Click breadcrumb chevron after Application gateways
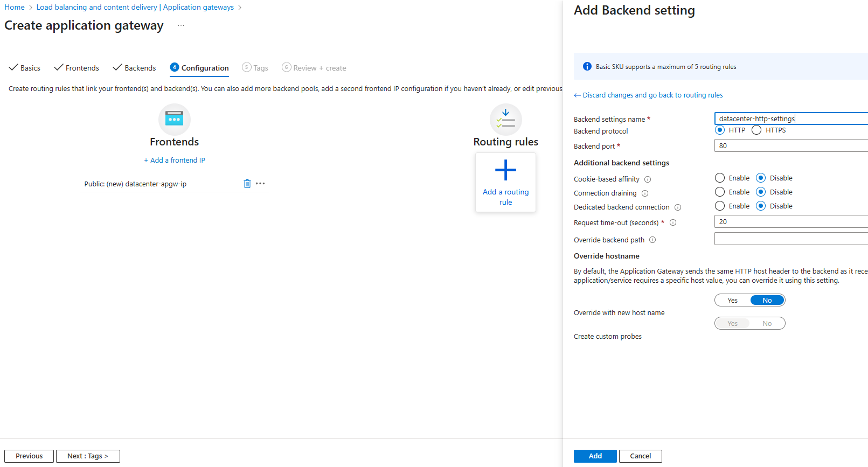The width and height of the screenshot is (868, 467). tap(240, 8)
